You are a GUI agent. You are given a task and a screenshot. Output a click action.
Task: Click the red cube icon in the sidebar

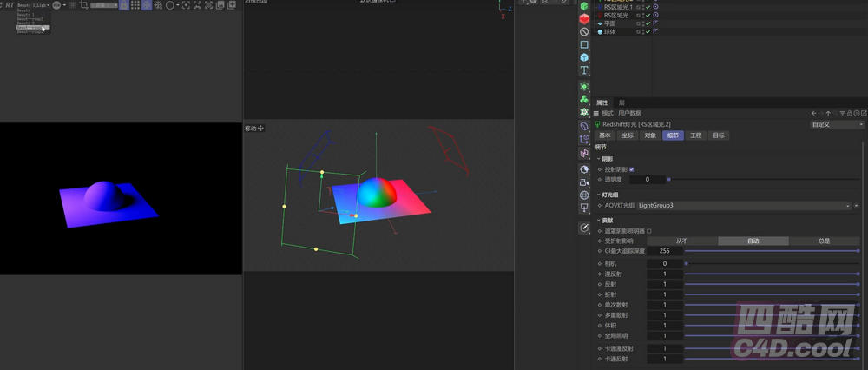(x=584, y=18)
